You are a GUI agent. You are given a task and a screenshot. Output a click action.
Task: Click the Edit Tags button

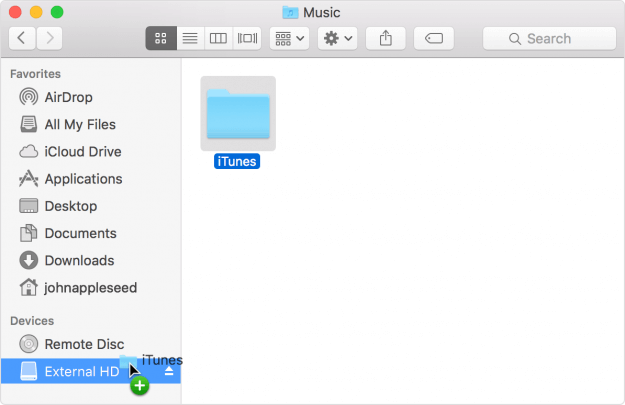tap(434, 38)
